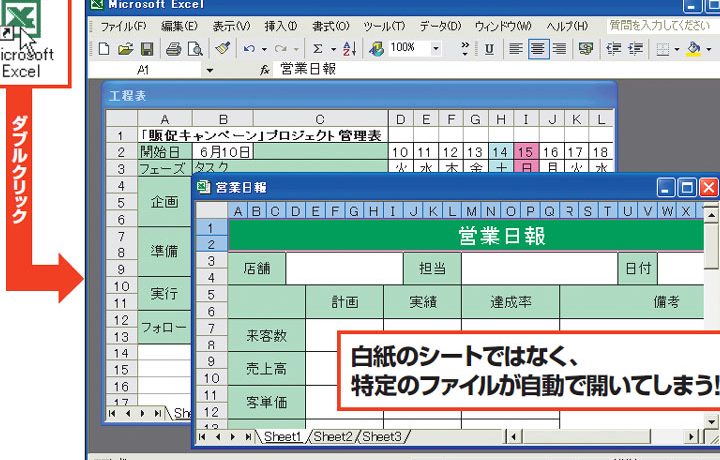Open the ツール(T) menu

pos(384,26)
